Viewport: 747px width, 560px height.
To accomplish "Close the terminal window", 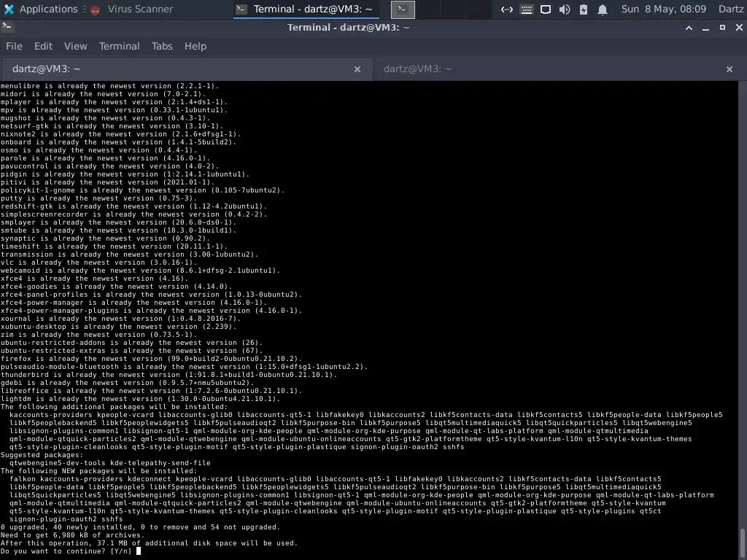I will tap(740, 28).
